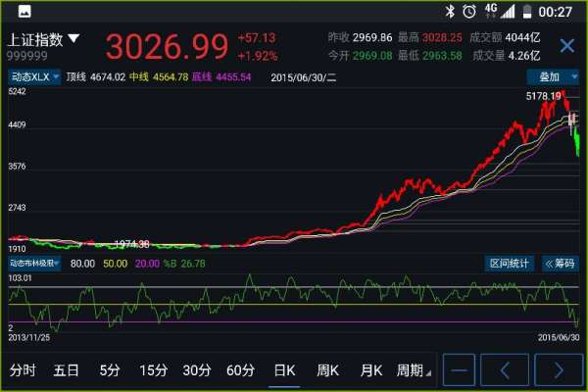Tap the right arrow to scroll chart forward
588x392 pixels.
[x=559, y=370]
